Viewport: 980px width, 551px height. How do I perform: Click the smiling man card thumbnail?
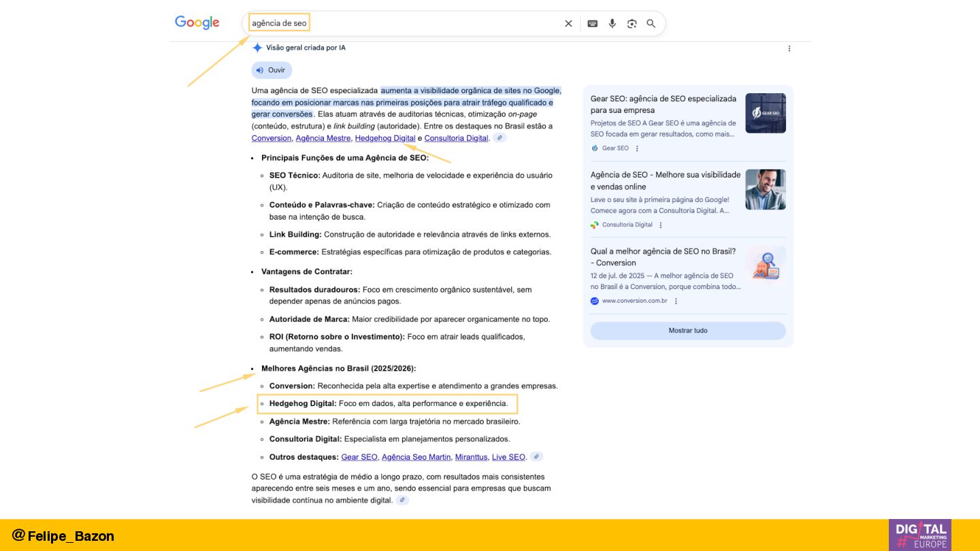[766, 189]
